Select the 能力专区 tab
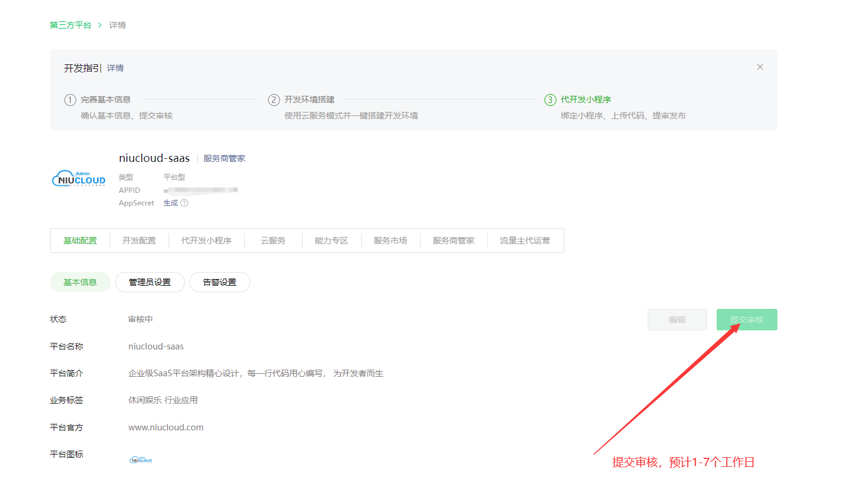868x503 pixels. pos(331,240)
